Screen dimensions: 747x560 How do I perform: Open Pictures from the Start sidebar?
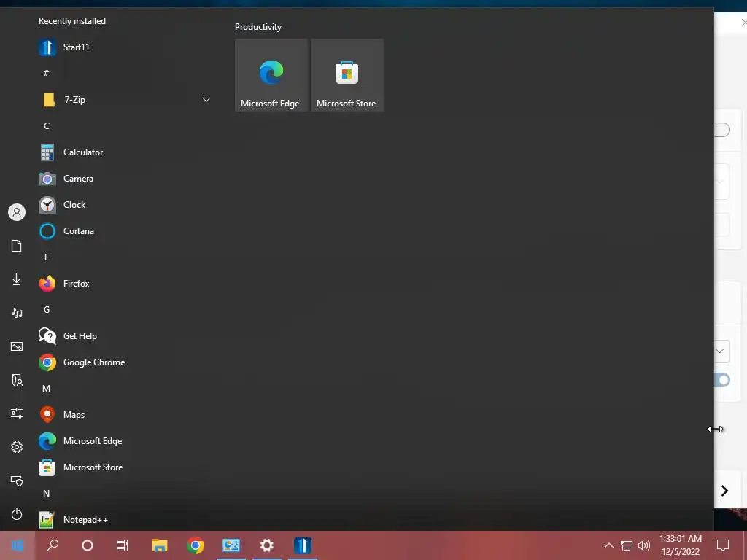(x=17, y=346)
